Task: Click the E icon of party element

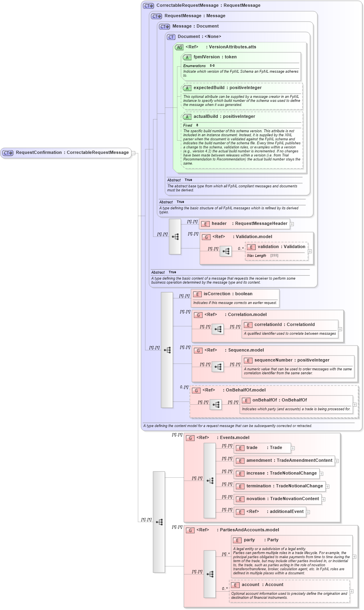Action: [x=238, y=540]
